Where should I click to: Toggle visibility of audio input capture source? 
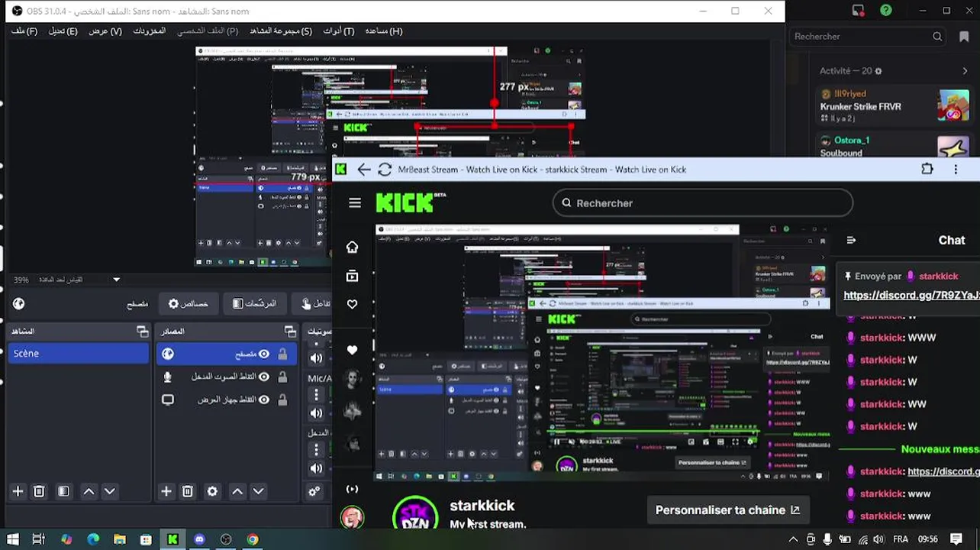pyautogui.click(x=264, y=377)
